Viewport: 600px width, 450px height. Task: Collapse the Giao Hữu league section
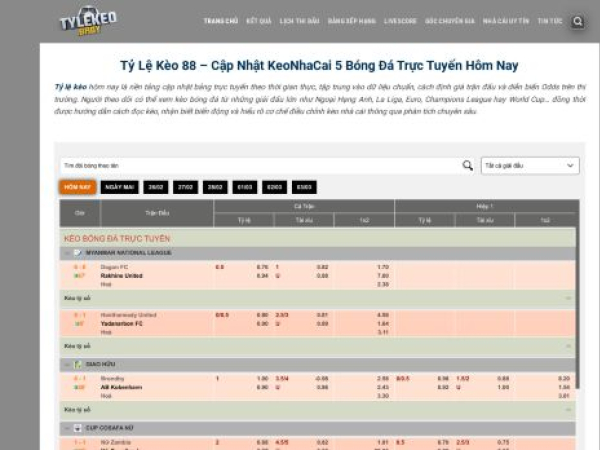point(568,364)
